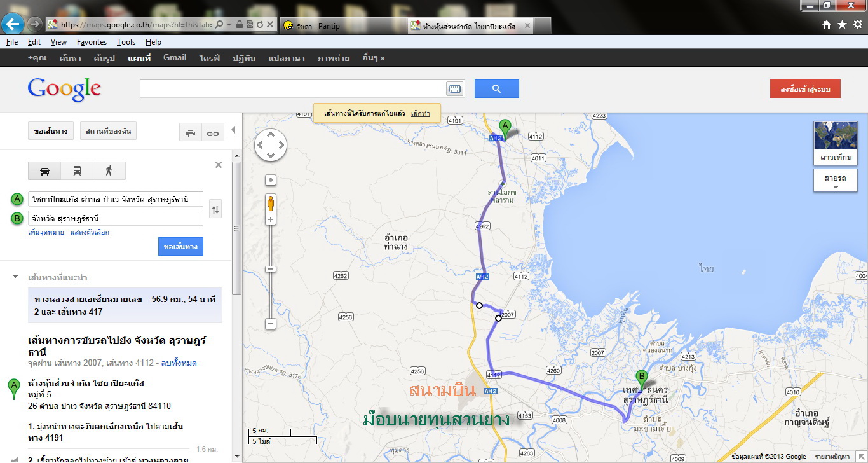Click the directions panel vertical scrollbar
This screenshot has height=463, width=868.
coord(236,229)
